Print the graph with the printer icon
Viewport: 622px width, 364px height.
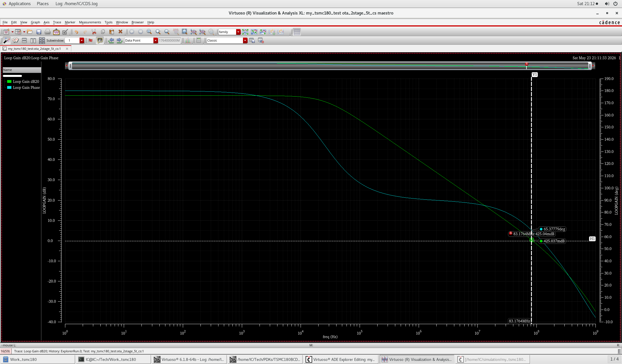pyautogui.click(x=48, y=32)
